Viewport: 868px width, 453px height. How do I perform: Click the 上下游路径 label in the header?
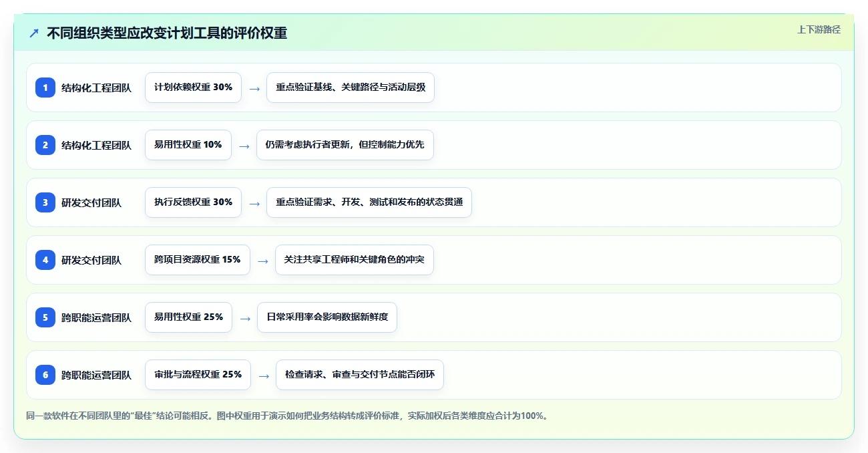click(819, 29)
